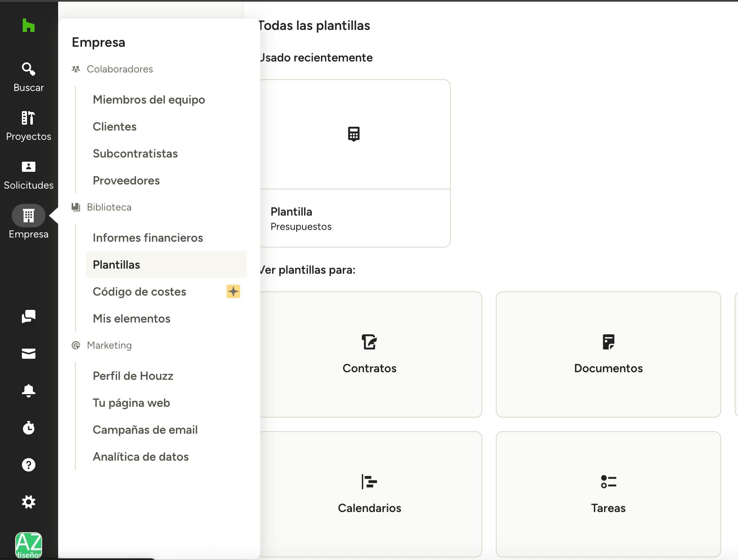Show notifications bell
This screenshot has width=738, height=560.
pyautogui.click(x=28, y=391)
